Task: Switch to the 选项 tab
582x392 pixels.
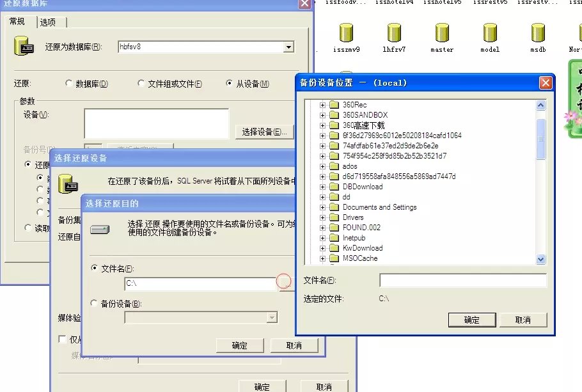Action: pyautogui.click(x=48, y=22)
